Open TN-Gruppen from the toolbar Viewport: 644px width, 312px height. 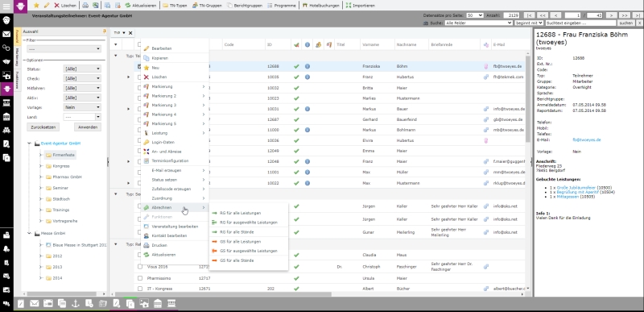pos(207,6)
